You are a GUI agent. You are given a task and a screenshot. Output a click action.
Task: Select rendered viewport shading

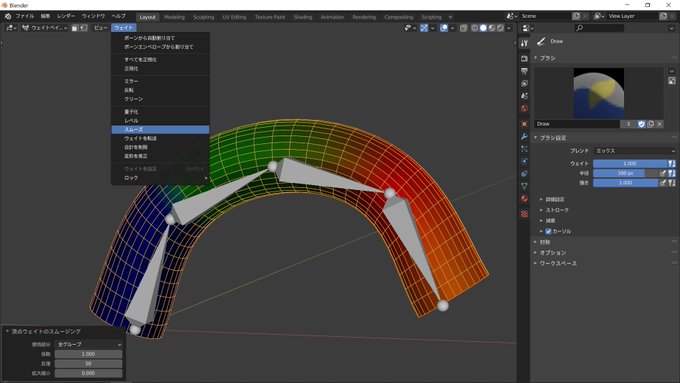[500, 28]
